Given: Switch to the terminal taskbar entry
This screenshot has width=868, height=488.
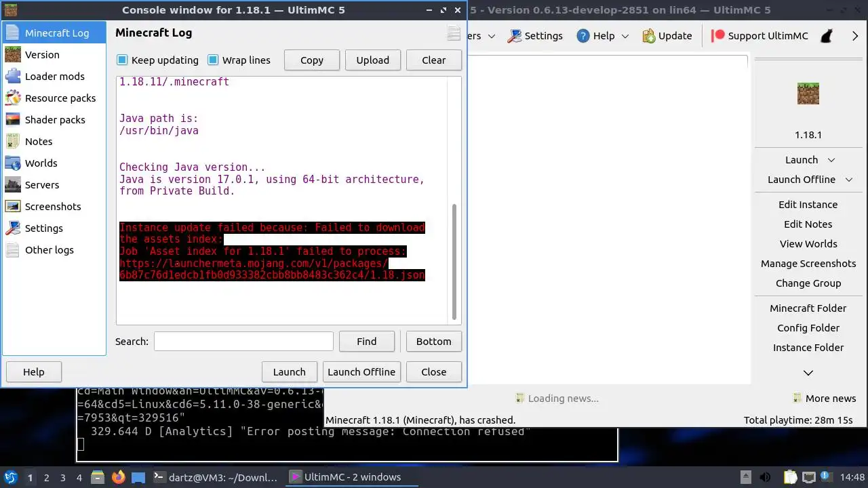Looking at the screenshot, I should [x=215, y=477].
